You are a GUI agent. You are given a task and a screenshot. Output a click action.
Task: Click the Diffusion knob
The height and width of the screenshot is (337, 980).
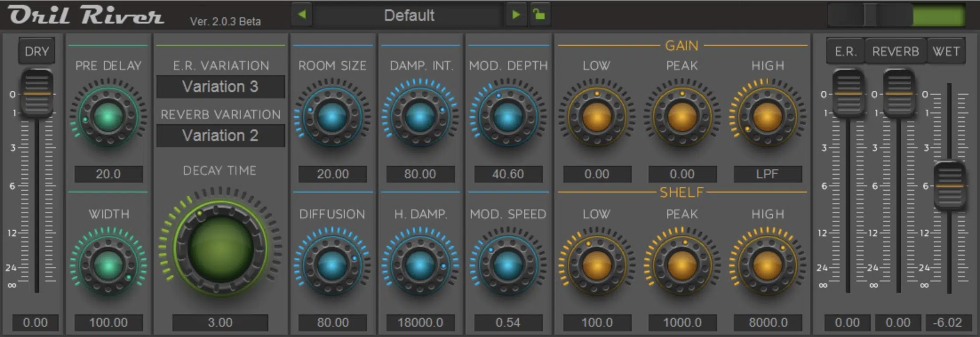(332, 265)
